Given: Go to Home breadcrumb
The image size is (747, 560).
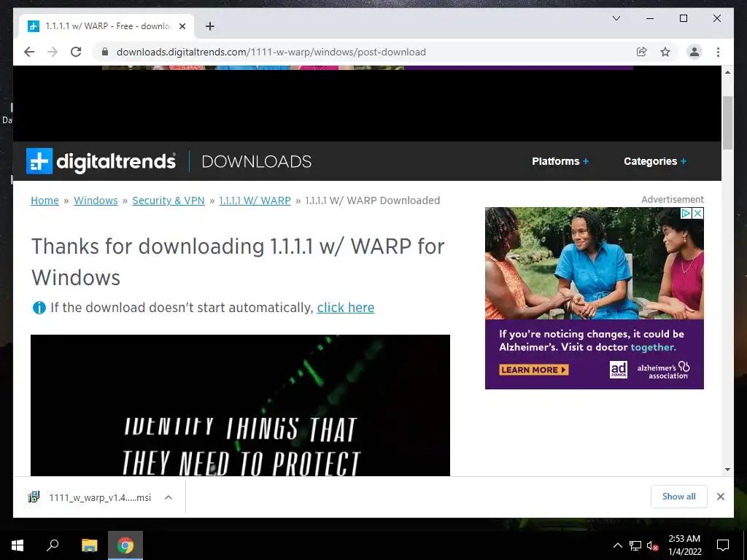Looking at the screenshot, I should [44, 201].
